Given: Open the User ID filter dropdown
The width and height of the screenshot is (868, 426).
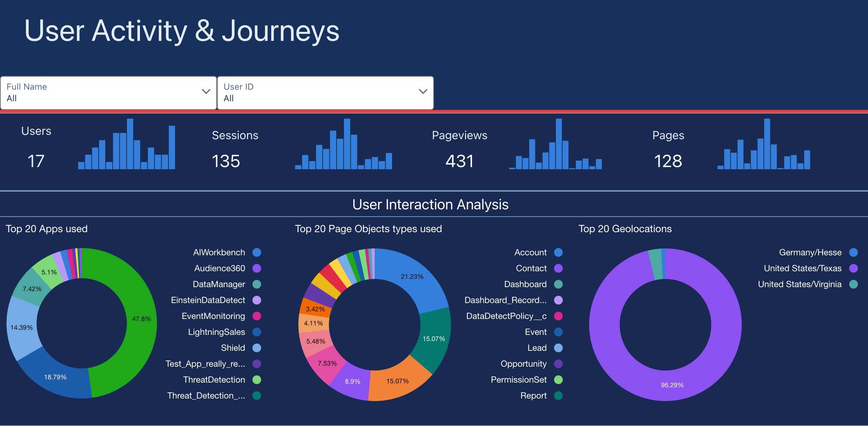Looking at the screenshot, I should [325, 93].
